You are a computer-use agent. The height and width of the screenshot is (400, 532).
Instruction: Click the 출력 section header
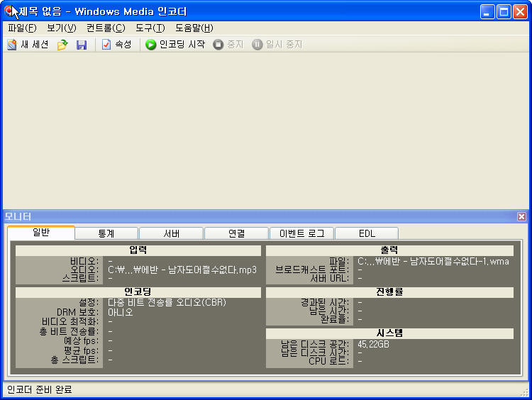[x=389, y=250]
